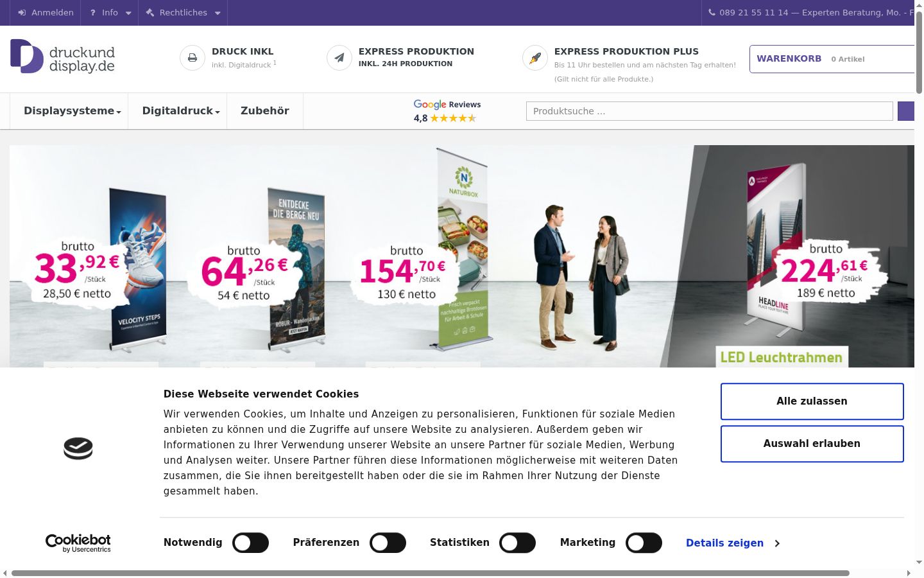Click the Info question mark icon
Viewport: 924px width, 578px height.
pyautogui.click(x=93, y=13)
